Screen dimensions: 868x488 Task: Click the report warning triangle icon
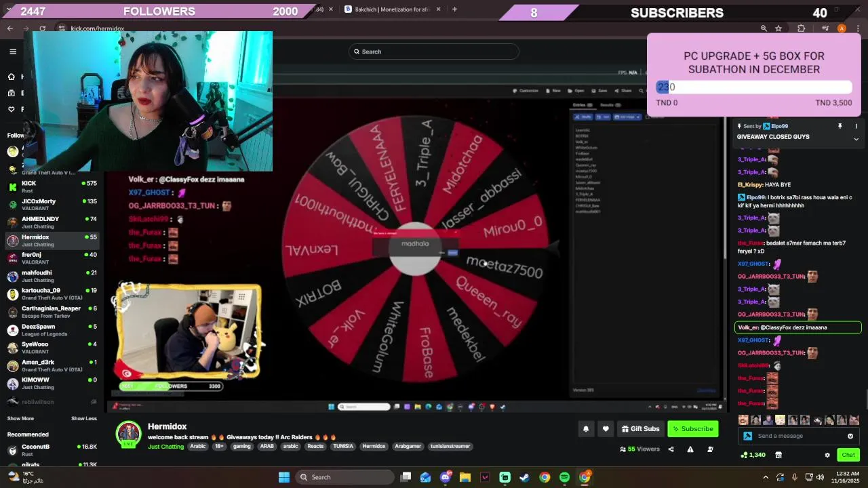click(690, 449)
